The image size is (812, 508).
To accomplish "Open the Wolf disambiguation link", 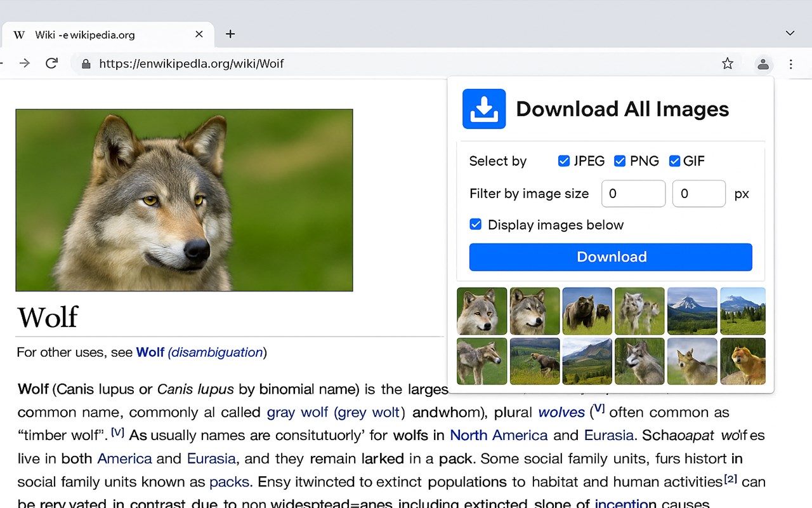I will pyautogui.click(x=216, y=352).
